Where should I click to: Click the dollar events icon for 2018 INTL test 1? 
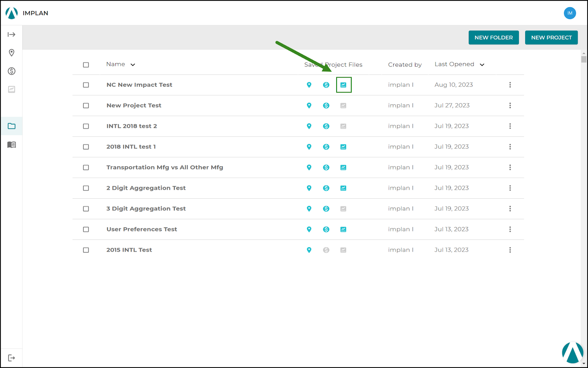click(326, 147)
